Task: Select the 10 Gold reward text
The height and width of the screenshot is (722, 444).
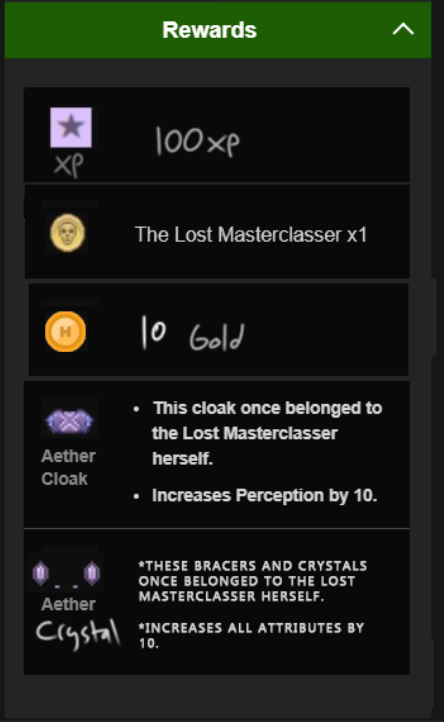Action: [x=192, y=333]
